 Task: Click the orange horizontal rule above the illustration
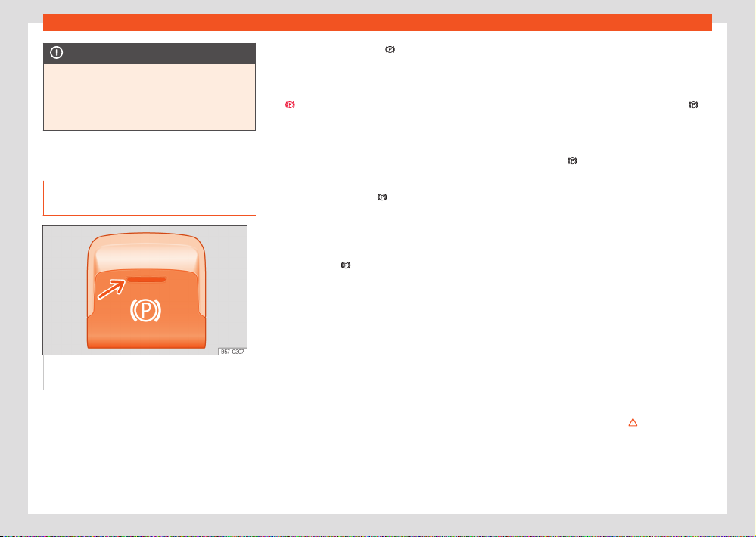click(x=149, y=216)
